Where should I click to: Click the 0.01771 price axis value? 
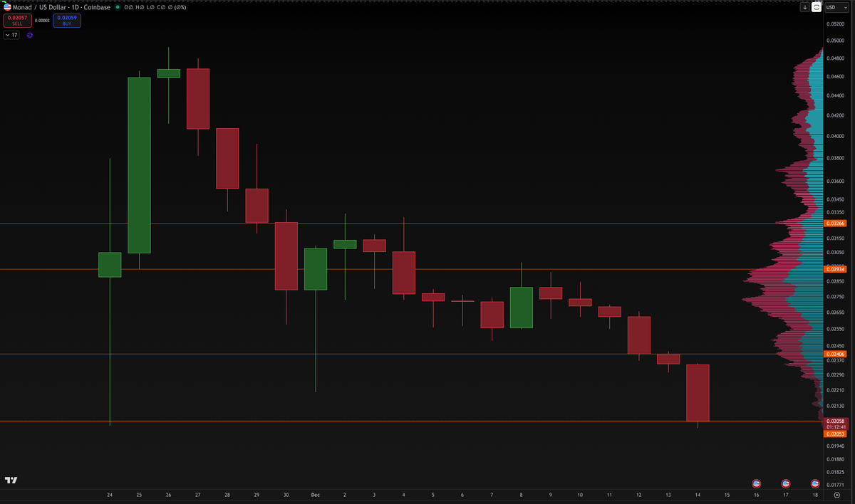tap(835, 485)
